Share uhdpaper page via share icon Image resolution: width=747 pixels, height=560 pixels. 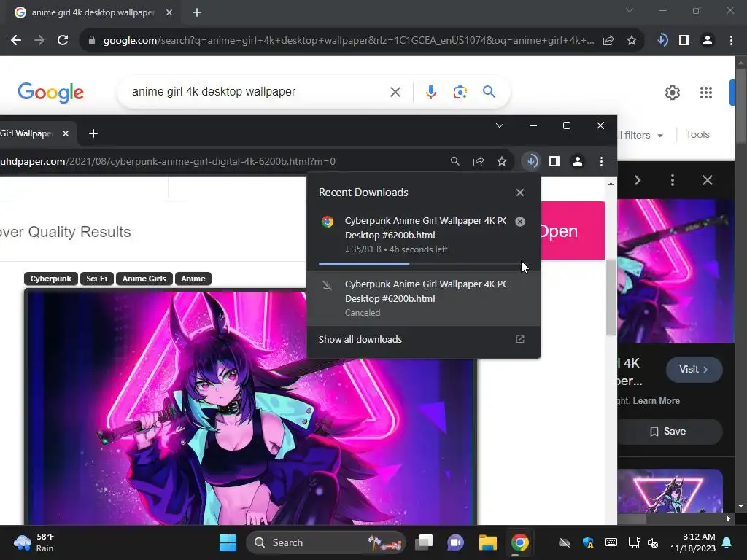[x=479, y=161]
